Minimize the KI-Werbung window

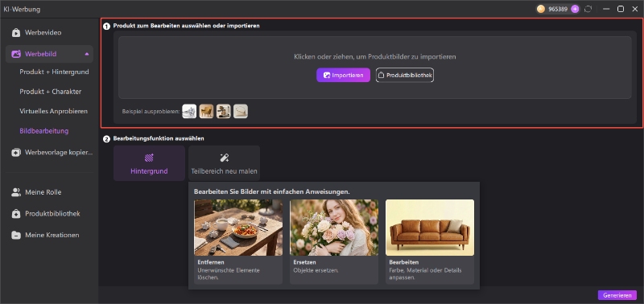click(x=607, y=9)
